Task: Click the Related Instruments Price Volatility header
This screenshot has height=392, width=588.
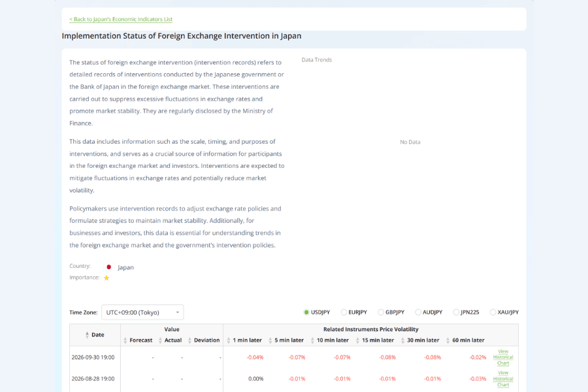Action: pyautogui.click(x=371, y=329)
